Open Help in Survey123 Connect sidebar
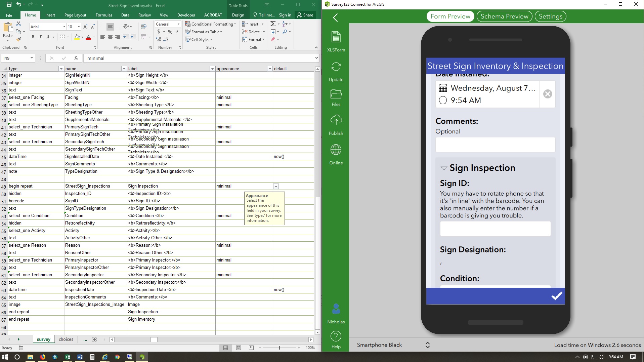This screenshot has width=644, height=362. pyautogui.click(x=336, y=339)
